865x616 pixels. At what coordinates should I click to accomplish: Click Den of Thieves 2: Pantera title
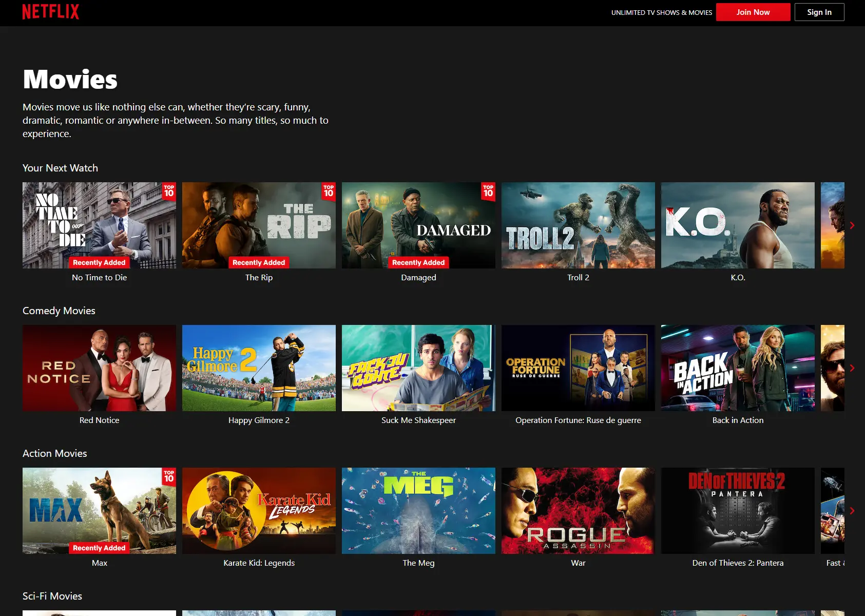[x=738, y=563]
